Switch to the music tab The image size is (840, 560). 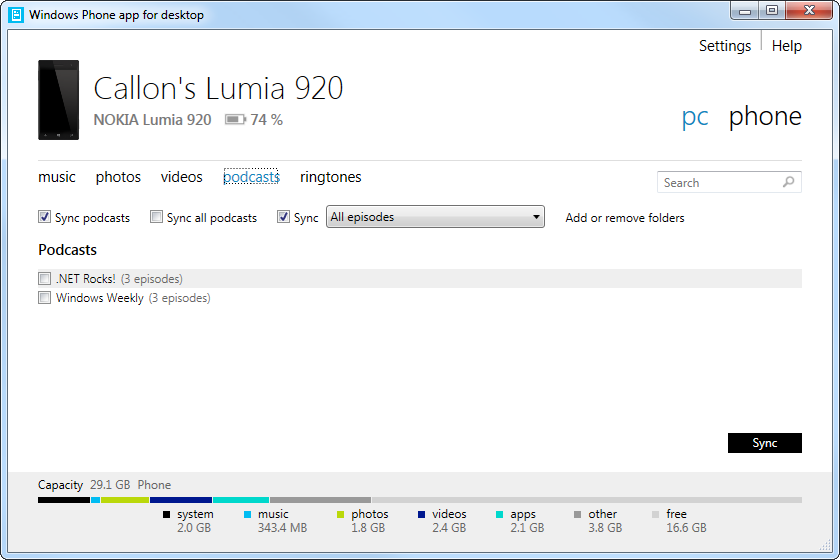57,177
